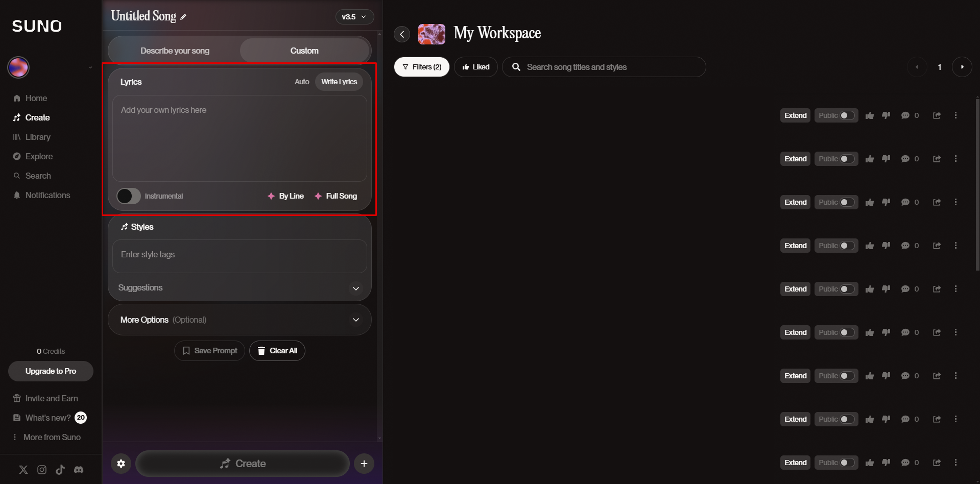Open the Library from the sidebar
The image size is (980, 484).
38,137
